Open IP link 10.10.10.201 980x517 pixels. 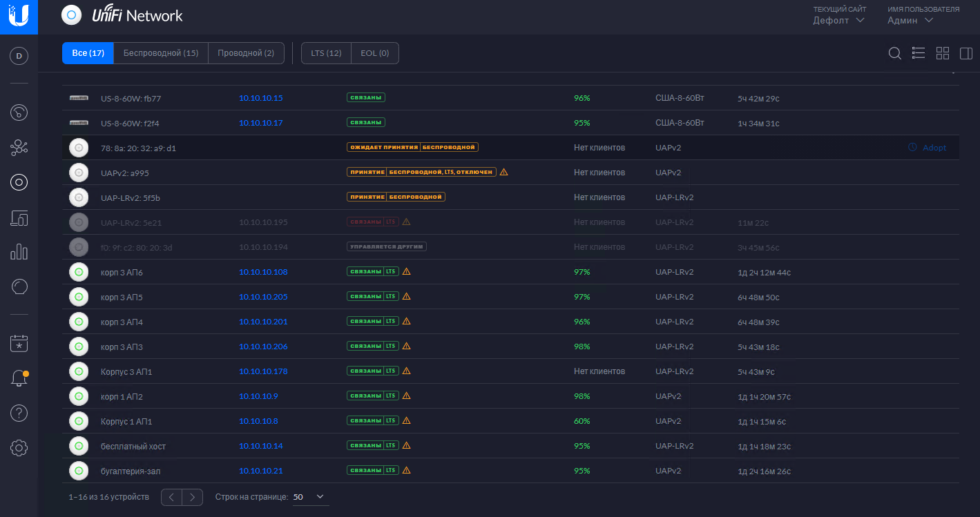tap(263, 322)
